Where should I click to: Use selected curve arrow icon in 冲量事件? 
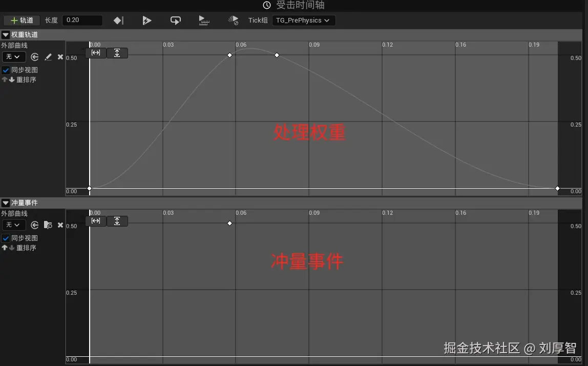tap(34, 225)
